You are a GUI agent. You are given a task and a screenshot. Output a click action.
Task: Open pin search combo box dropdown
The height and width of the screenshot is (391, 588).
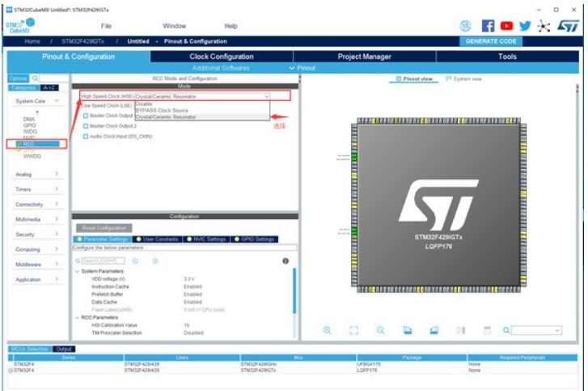557,330
